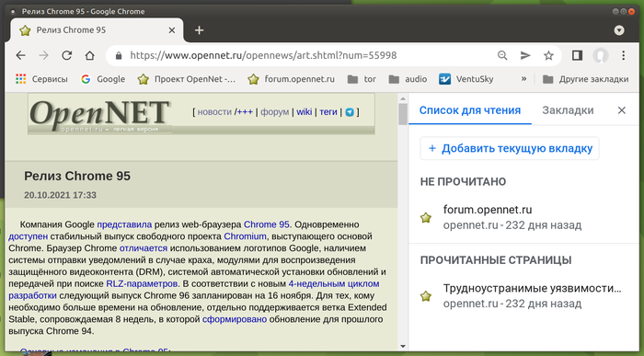Viewport: 644px width, 356px height.
Task: Open the +++ link
Action: (x=245, y=111)
